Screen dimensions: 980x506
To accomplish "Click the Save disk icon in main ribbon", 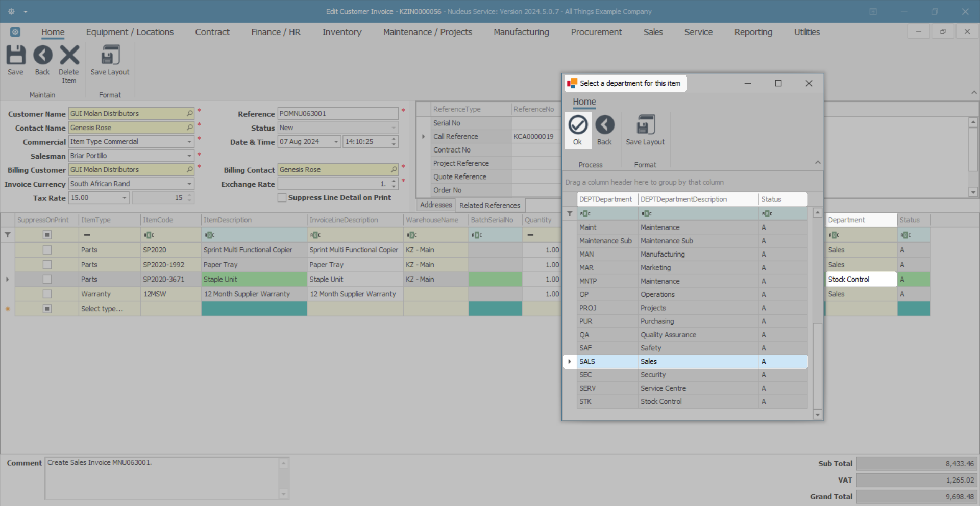I will 15,56.
